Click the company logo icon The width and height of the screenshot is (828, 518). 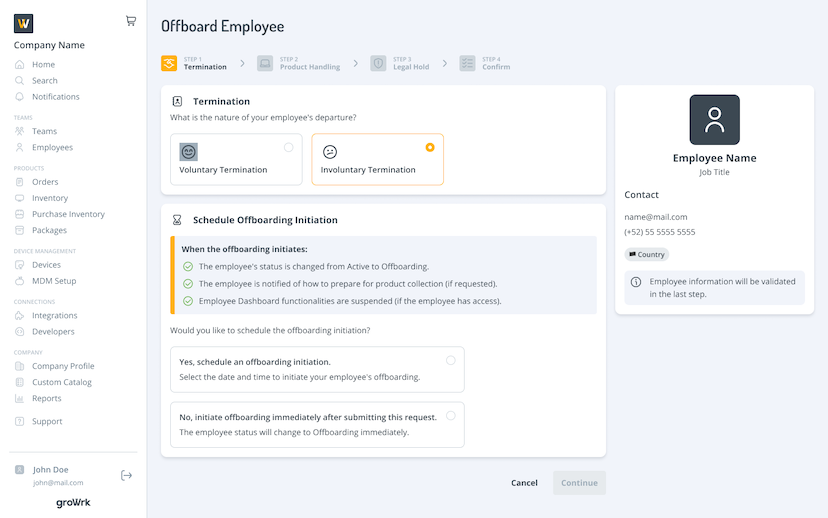click(x=24, y=23)
